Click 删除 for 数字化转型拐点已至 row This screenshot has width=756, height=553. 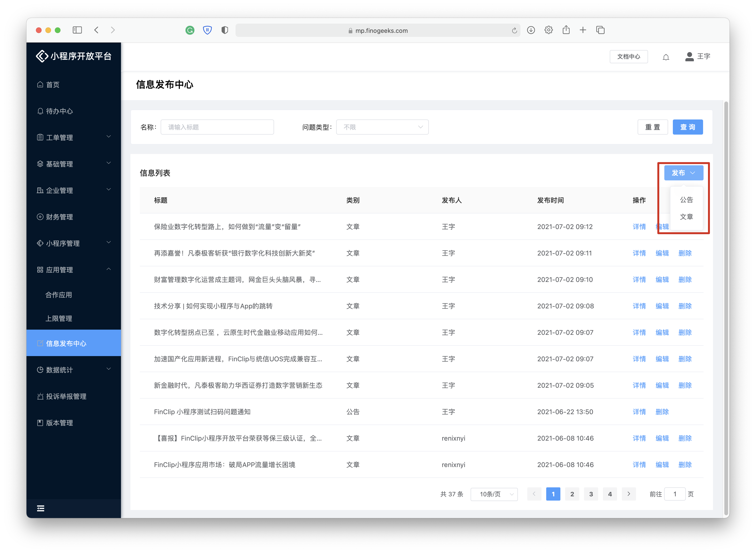tap(685, 332)
